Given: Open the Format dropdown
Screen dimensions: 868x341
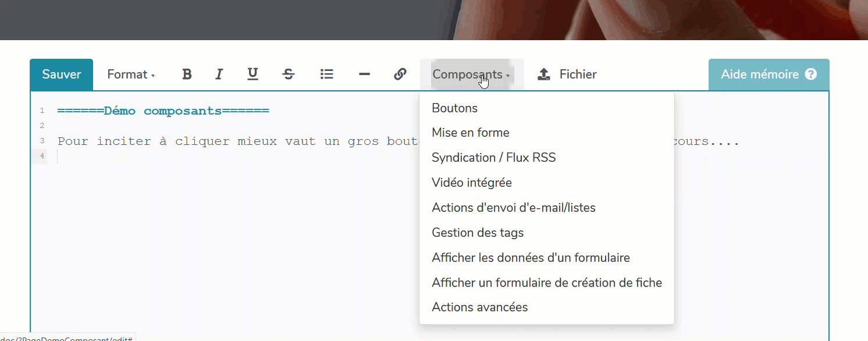Looking at the screenshot, I should pos(130,74).
